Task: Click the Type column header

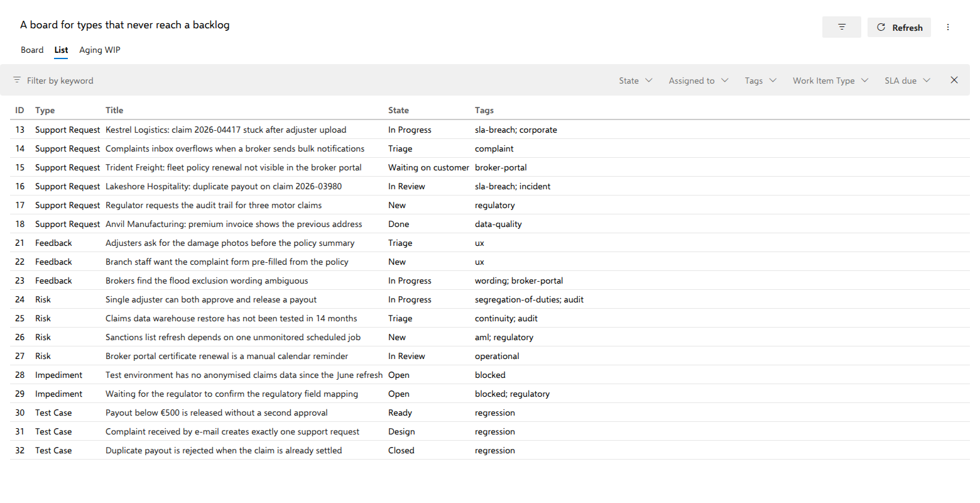Action: pos(45,110)
